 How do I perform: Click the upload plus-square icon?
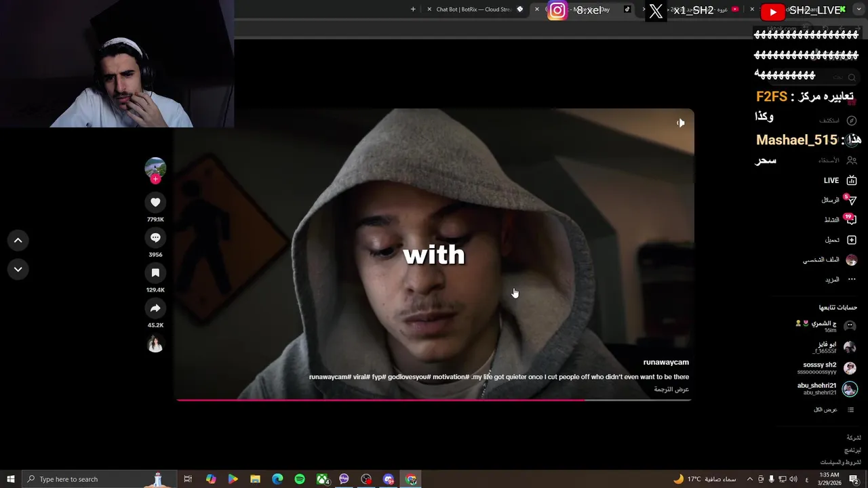click(x=852, y=240)
